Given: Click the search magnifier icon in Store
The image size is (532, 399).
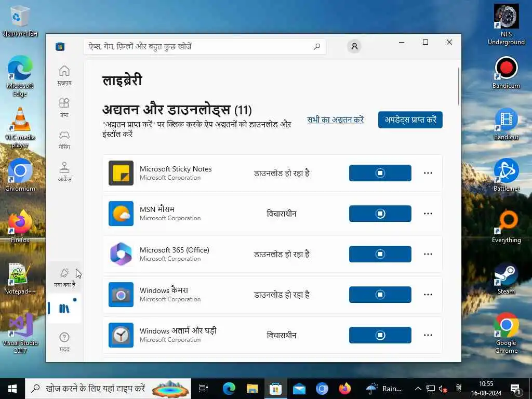Looking at the screenshot, I should (317, 46).
